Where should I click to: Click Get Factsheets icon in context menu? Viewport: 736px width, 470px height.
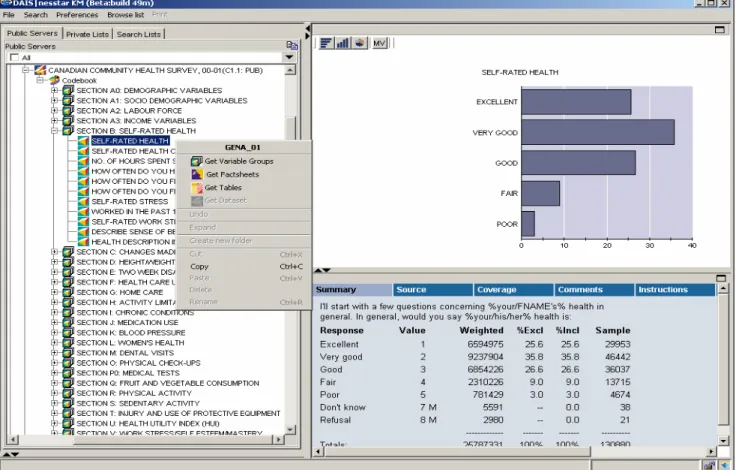pyautogui.click(x=197, y=175)
